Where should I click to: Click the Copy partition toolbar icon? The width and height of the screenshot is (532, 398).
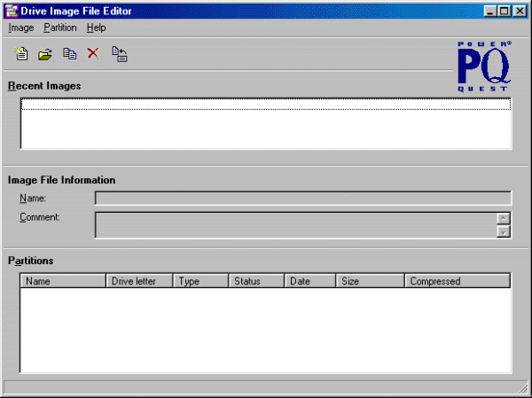click(69, 53)
